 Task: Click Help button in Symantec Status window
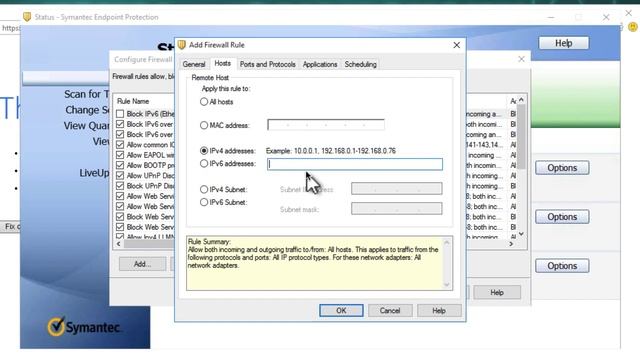coord(563,43)
